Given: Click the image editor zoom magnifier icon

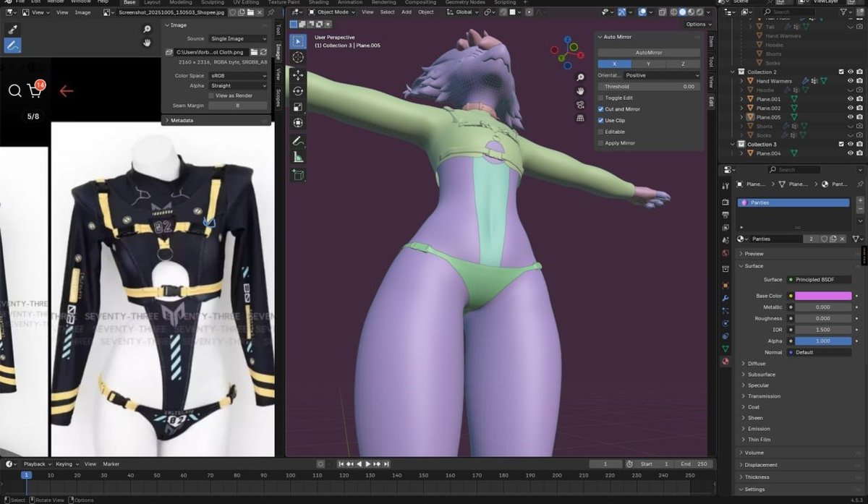Looking at the screenshot, I should pyautogui.click(x=147, y=30).
